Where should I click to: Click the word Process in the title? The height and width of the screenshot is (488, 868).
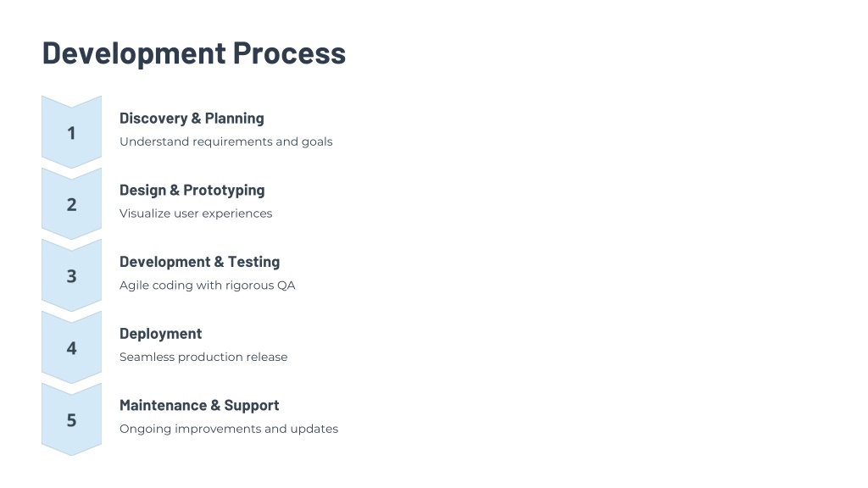(x=289, y=53)
